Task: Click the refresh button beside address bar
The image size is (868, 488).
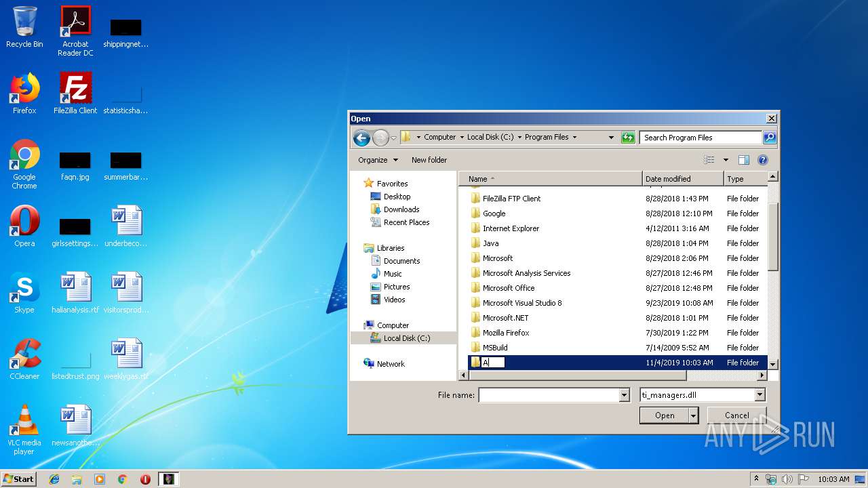Action: [x=628, y=137]
